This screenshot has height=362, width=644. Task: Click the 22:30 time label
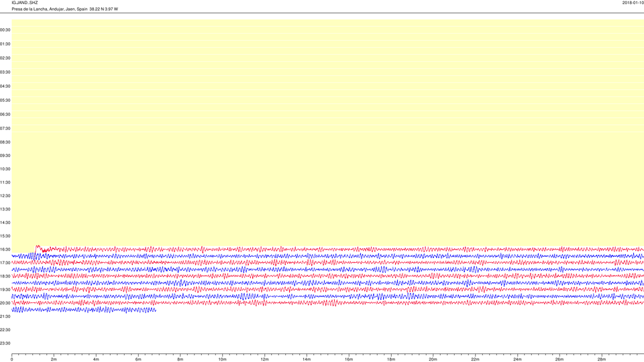pos(5,330)
